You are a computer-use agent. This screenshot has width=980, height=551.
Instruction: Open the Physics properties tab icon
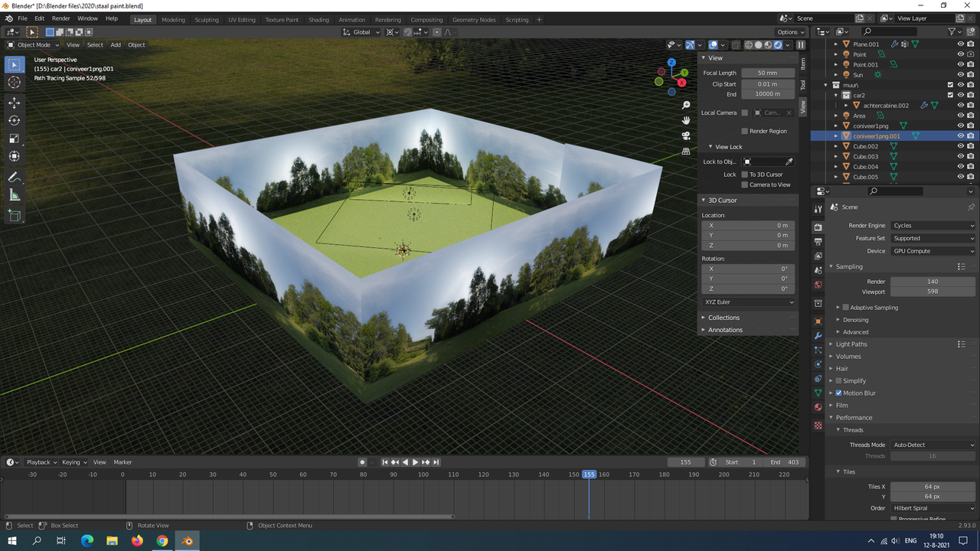818,364
